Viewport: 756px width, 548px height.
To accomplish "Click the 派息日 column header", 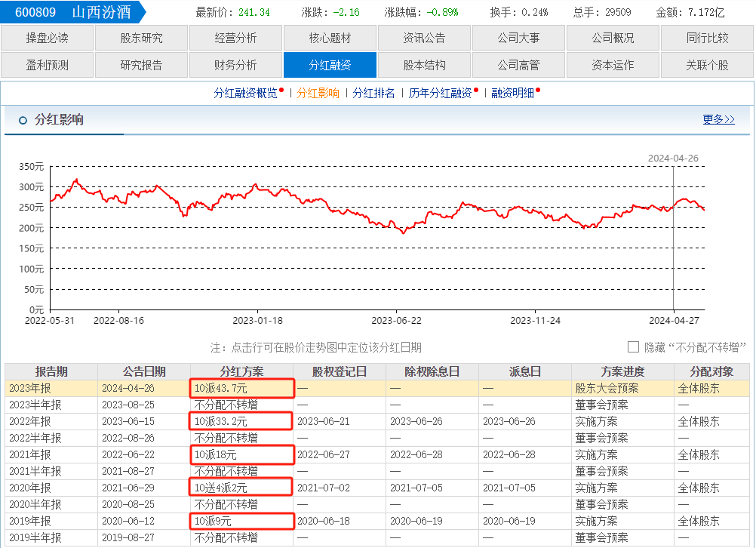I will click(525, 372).
